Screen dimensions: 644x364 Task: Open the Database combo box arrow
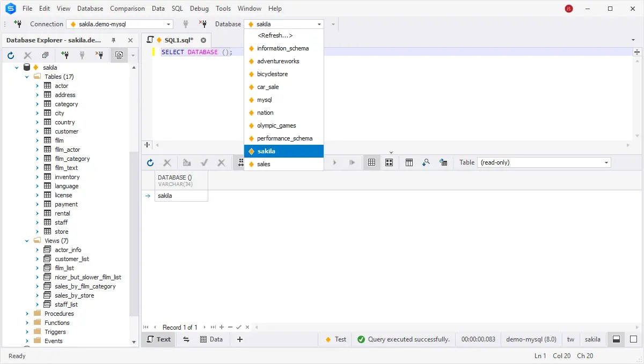tap(320, 24)
